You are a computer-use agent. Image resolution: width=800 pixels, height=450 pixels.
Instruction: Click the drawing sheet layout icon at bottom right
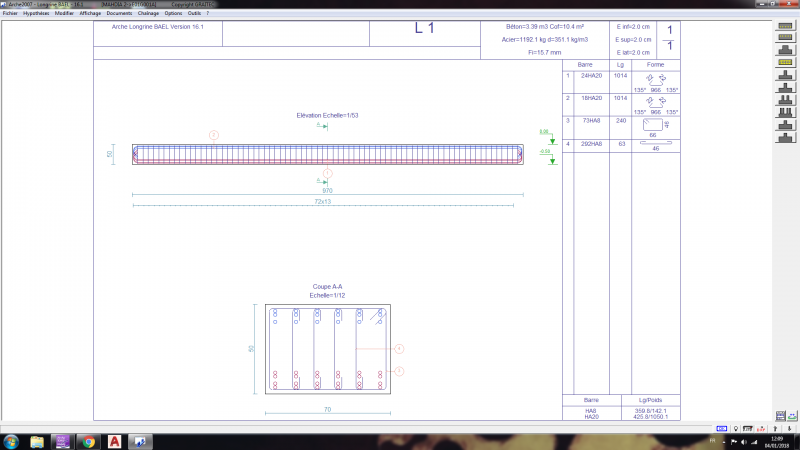coord(781,416)
